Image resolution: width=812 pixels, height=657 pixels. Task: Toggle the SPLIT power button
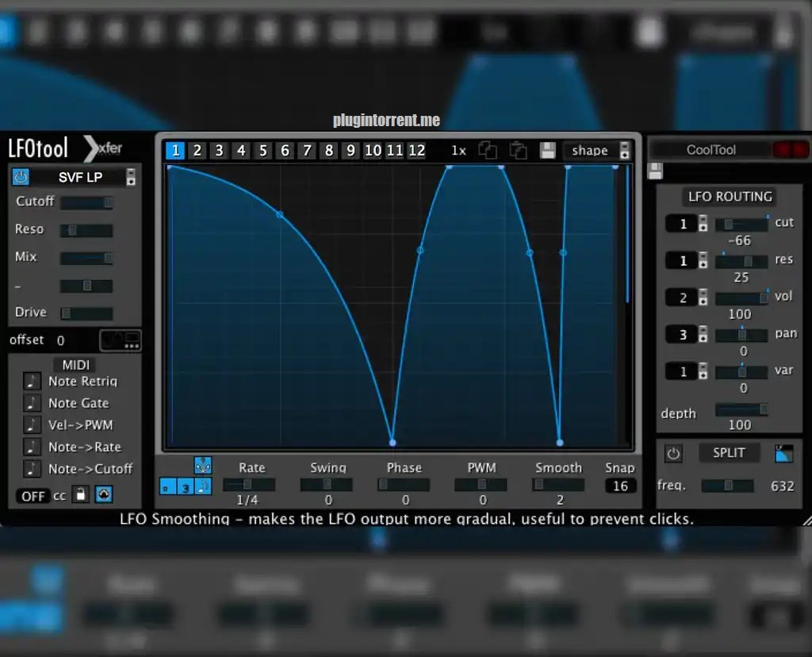click(x=673, y=453)
